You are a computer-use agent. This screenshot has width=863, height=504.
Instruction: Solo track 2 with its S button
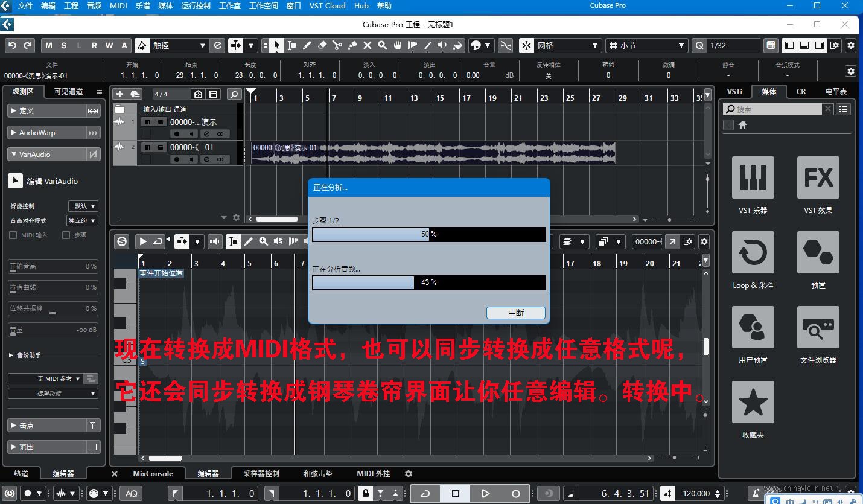(x=160, y=147)
